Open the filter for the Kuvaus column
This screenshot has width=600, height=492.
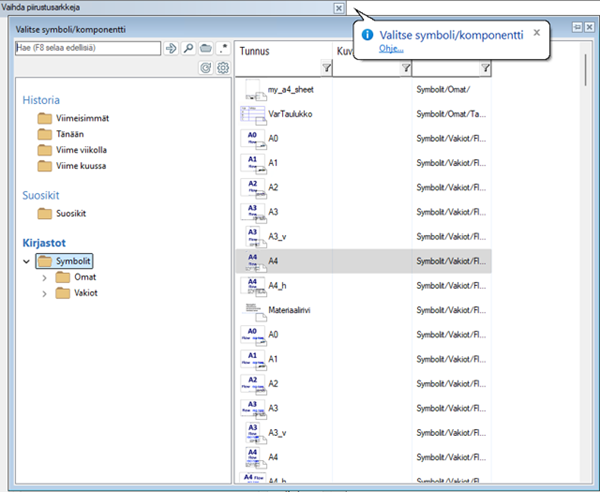[x=405, y=68]
